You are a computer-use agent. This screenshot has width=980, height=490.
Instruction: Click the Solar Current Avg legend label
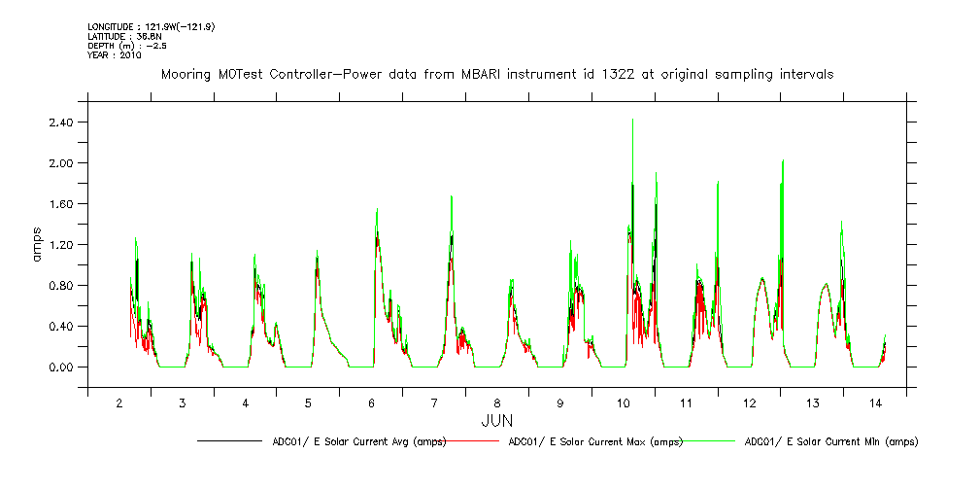click(359, 441)
